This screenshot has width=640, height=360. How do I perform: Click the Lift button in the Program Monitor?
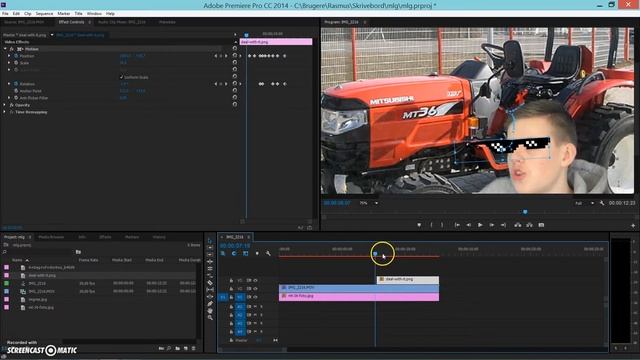tap(518, 225)
